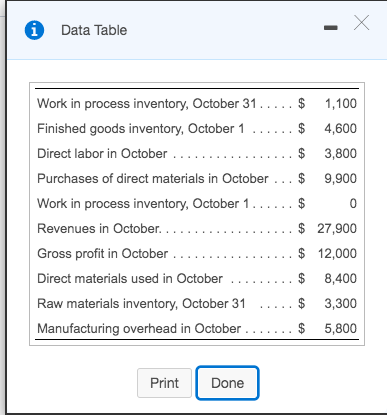Viewport: 387px width, 415px height.
Task: Select 'Raw materials inventory, October 31' label
Action: click(x=141, y=304)
